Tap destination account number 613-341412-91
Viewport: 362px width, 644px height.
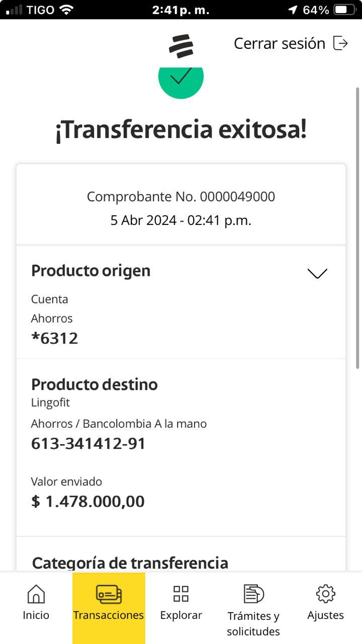coord(88,443)
